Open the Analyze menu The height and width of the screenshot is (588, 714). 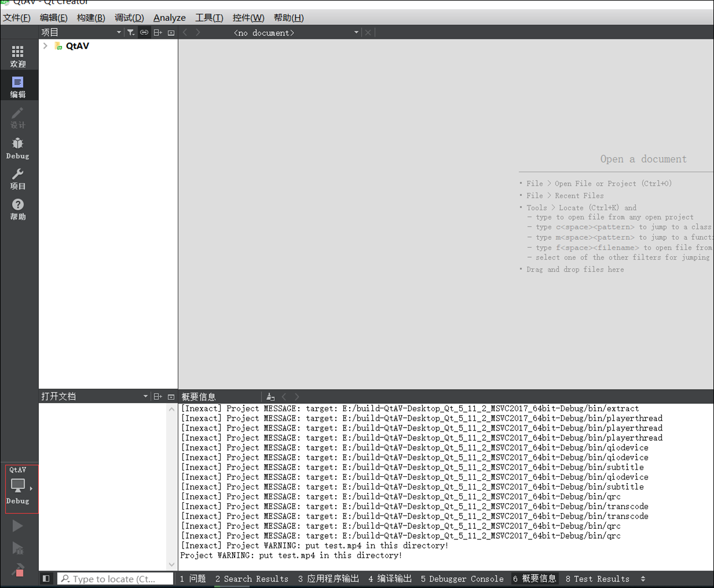170,17
